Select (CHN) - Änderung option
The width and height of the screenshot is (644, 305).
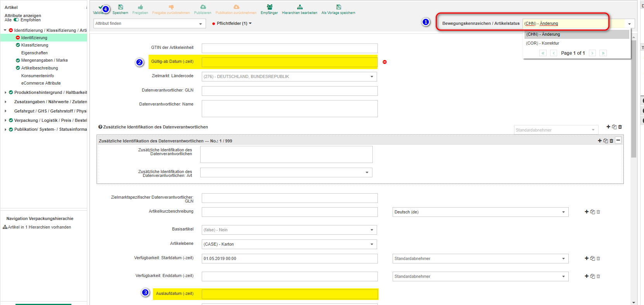coord(543,34)
